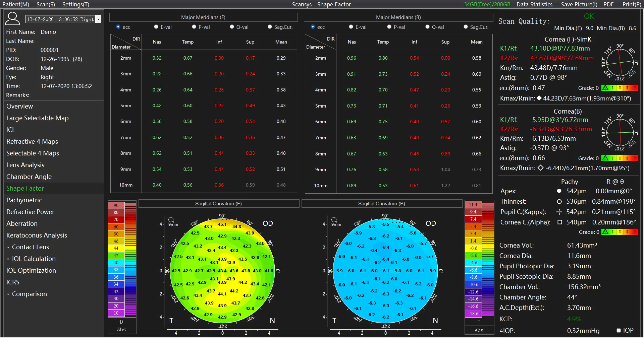Open the Settings(T) menu
This screenshot has height=338, width=644.
[75, 4]
